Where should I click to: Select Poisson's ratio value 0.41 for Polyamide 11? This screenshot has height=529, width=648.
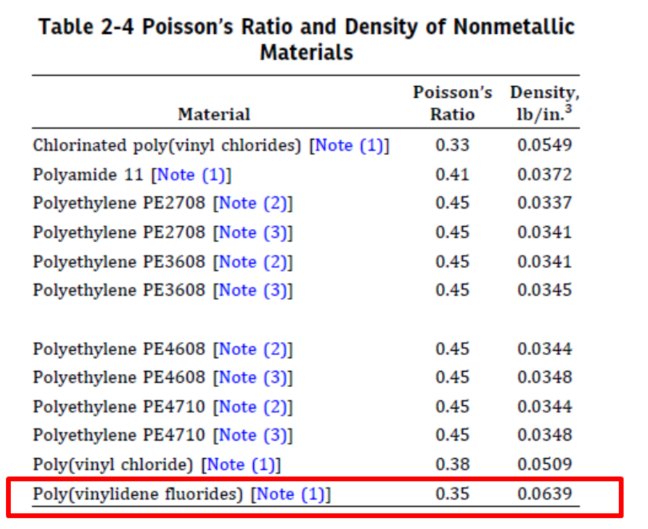[x=452, y=175]
